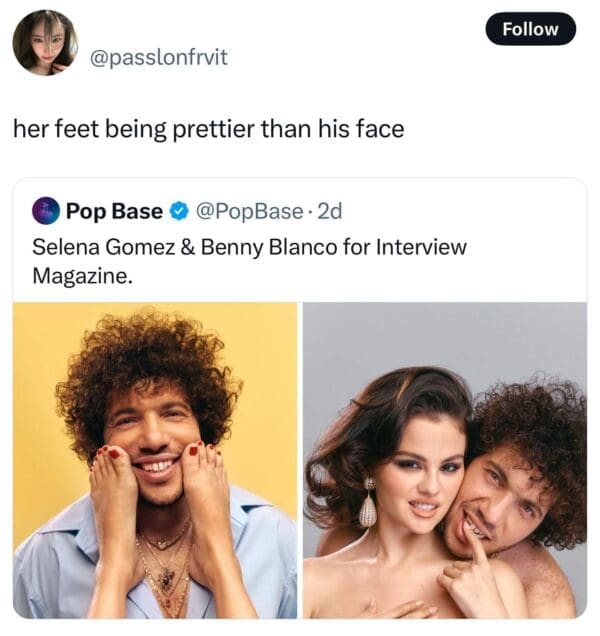Open the right photo with gray background
The image size is (600, 636).
coord(445,460)
